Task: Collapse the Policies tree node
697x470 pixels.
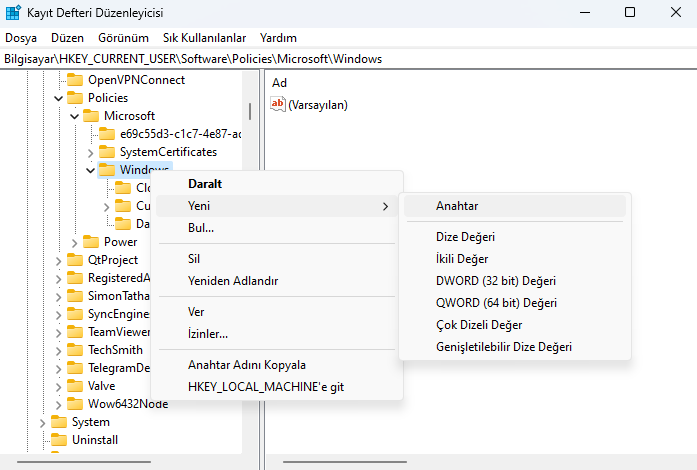Action: (58, 98)
